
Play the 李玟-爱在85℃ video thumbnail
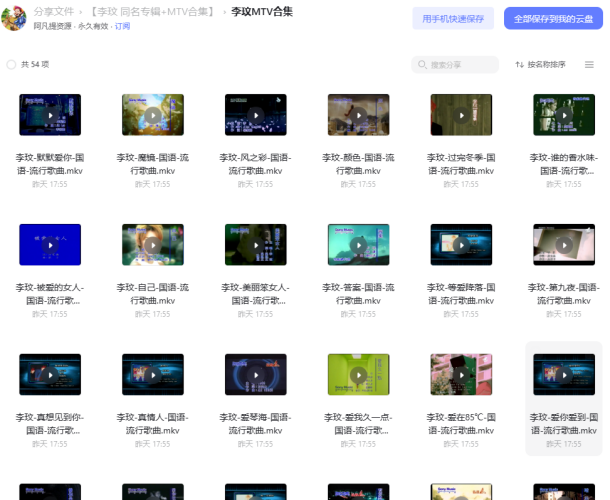[461, 375]
